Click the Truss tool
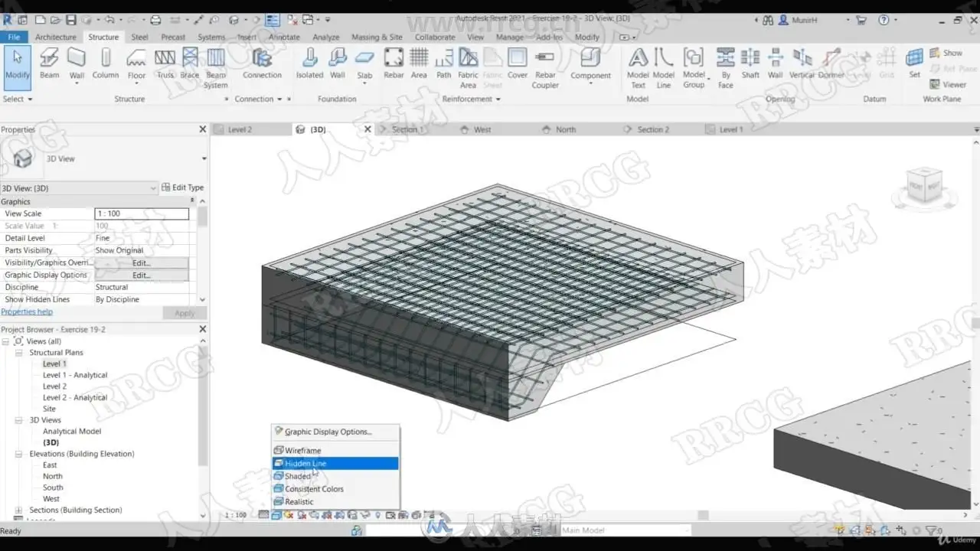This screenshot has height=551, width=980. 165,63
